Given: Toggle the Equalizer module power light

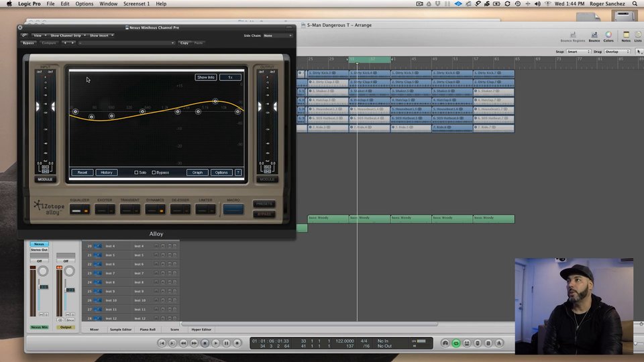Looking at the screenshot, I should pyautogui.click(x=86, y=210).
